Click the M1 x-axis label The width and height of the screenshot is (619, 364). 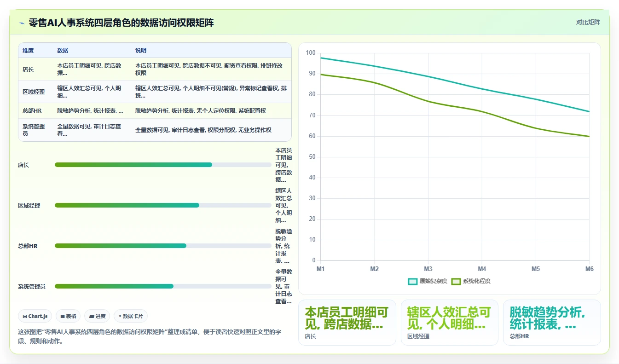pyautogui.click(x=321, y=269)
